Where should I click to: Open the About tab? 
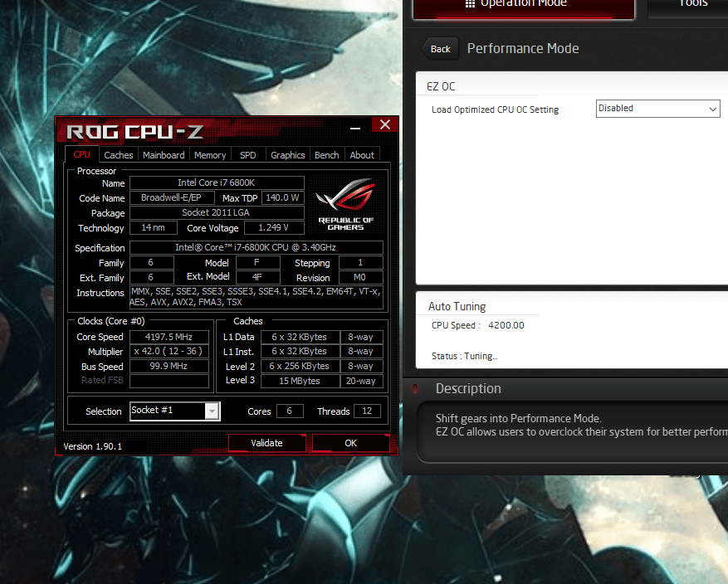point(362,155)
